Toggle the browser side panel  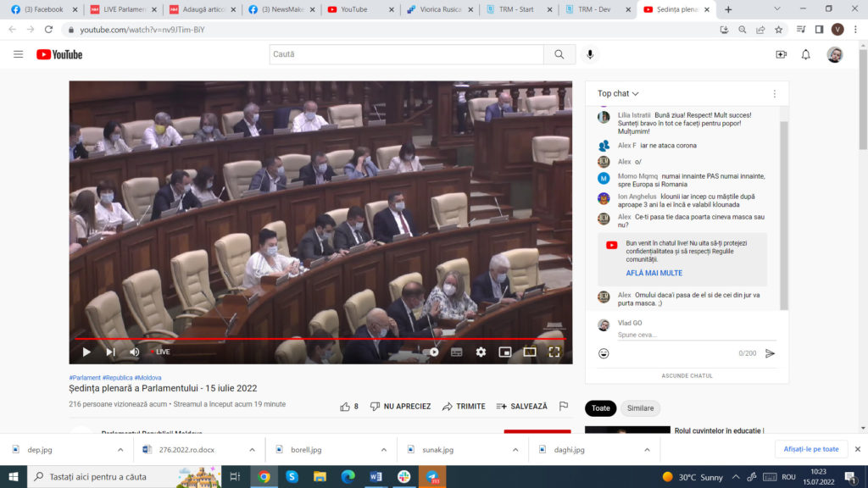[x=820, y=30]
